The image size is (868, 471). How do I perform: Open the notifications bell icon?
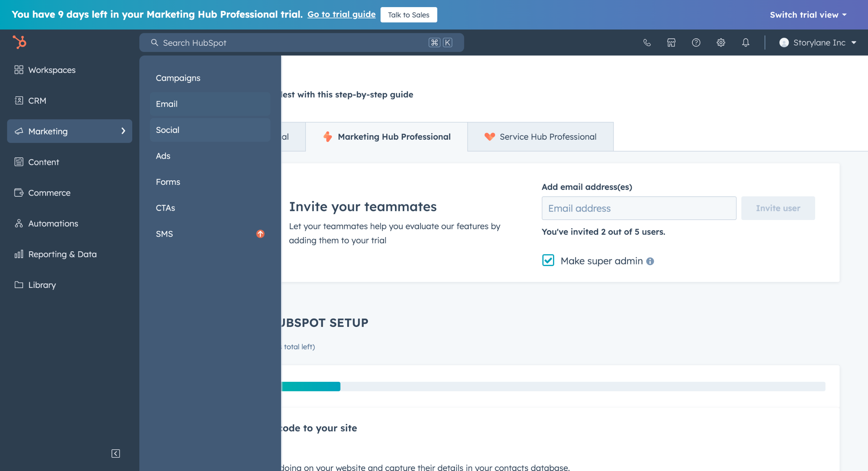[x=746, y=43]
